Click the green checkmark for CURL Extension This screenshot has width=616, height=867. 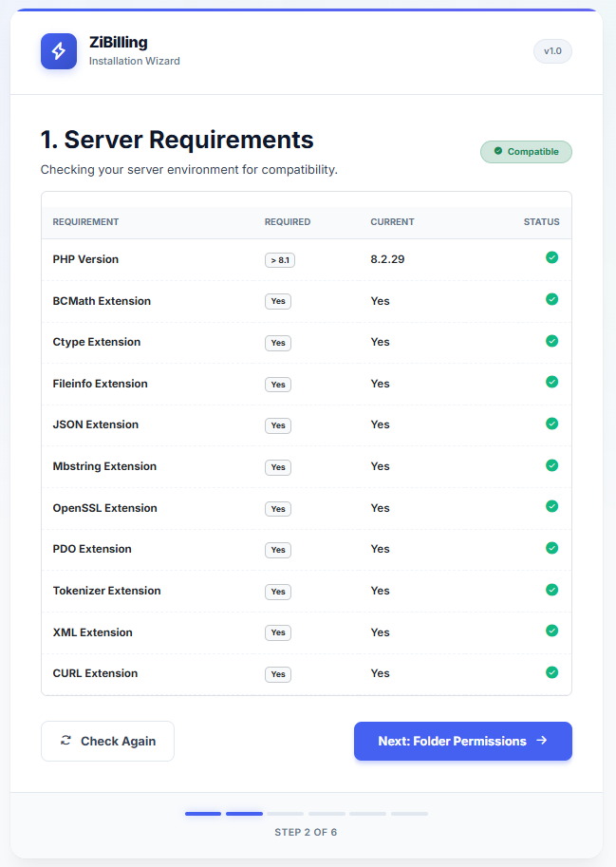[551, 671]
